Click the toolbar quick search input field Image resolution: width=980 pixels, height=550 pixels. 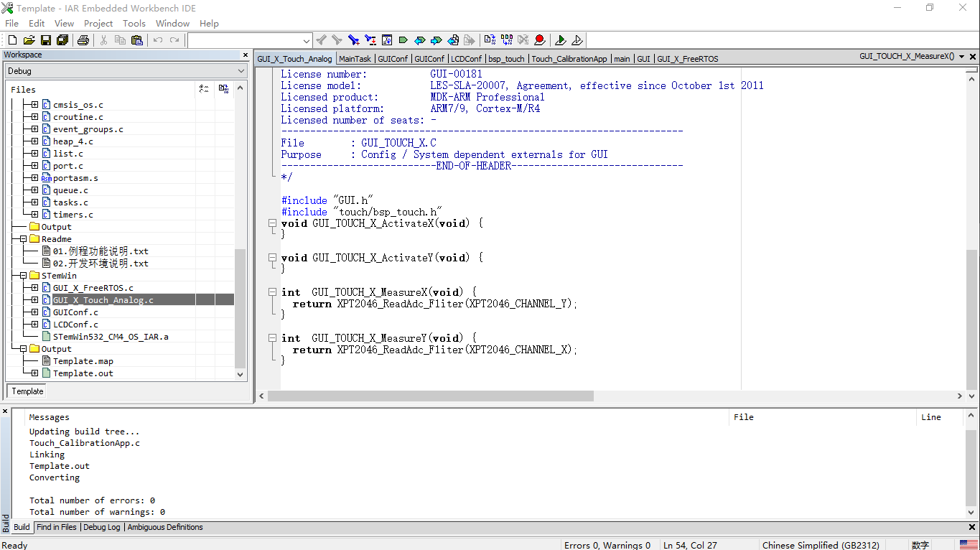(244, 41)
